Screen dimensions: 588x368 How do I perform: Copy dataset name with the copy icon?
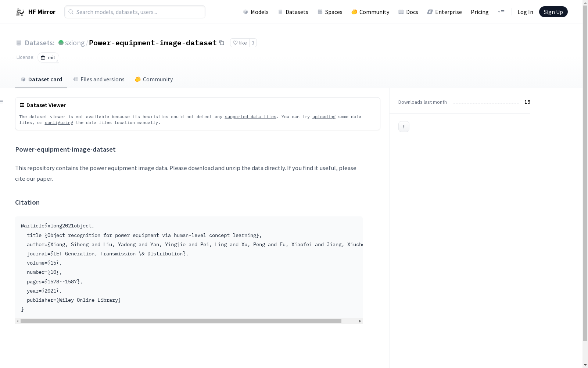(x=222, y=43)
